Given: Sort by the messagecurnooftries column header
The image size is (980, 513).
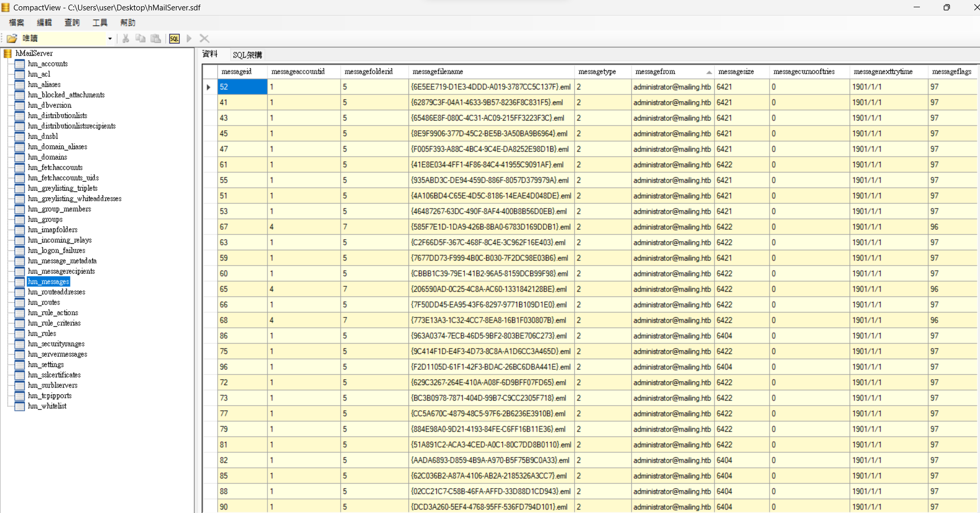Looking at the screenshot, I should 810,72.
